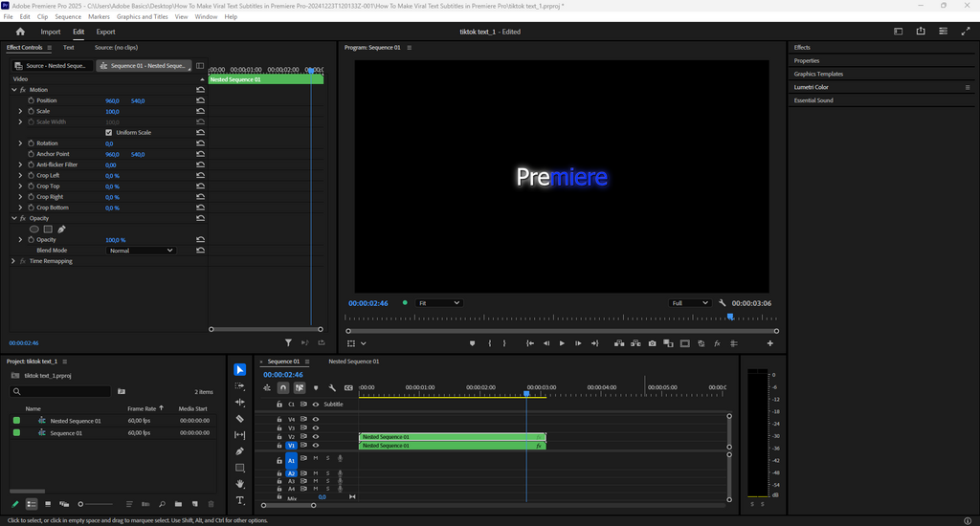This screenshot has height=526, width=980.
Task: Hide track V2 using its eye icon
Action: 316,437
